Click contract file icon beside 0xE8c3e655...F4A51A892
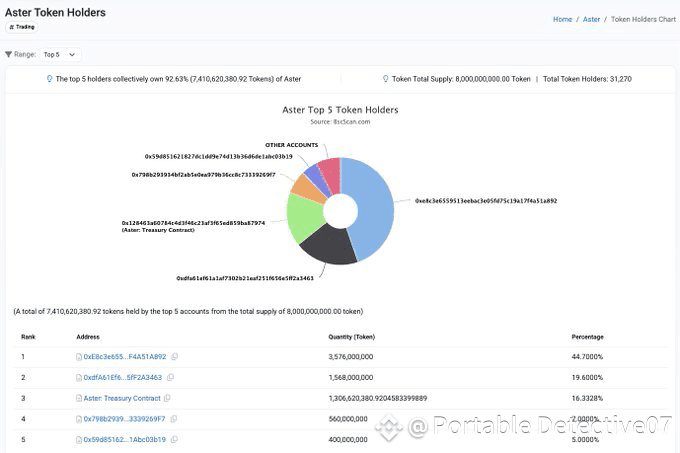 point(79,357)
